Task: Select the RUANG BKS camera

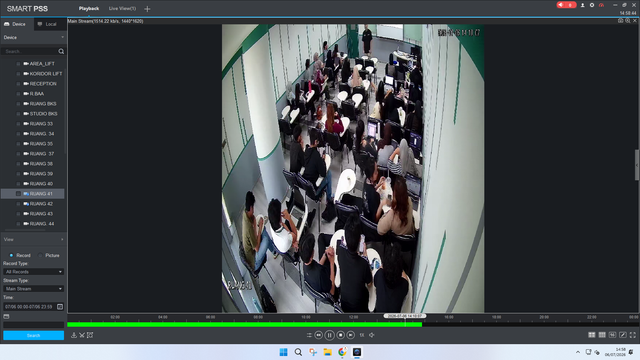Action: pyautogui.click(x=43, y=104)
